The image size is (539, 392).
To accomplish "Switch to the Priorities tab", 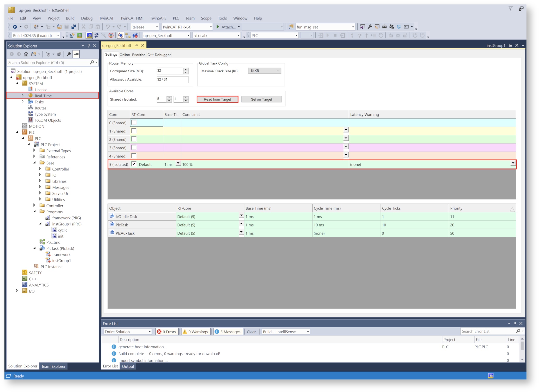I will click(138, 55).
